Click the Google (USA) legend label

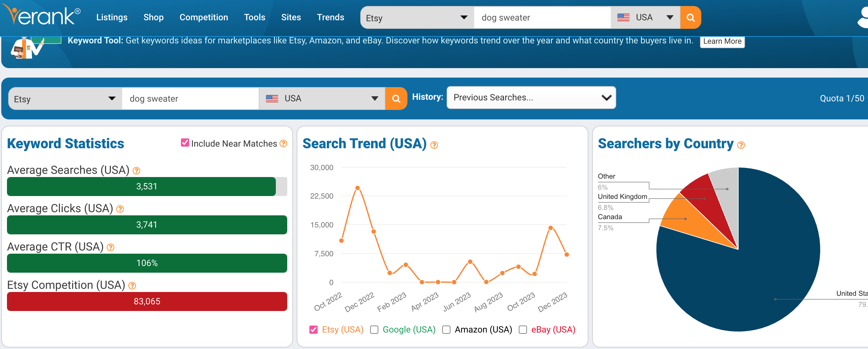pyautogui.click(x=409, y=329)
